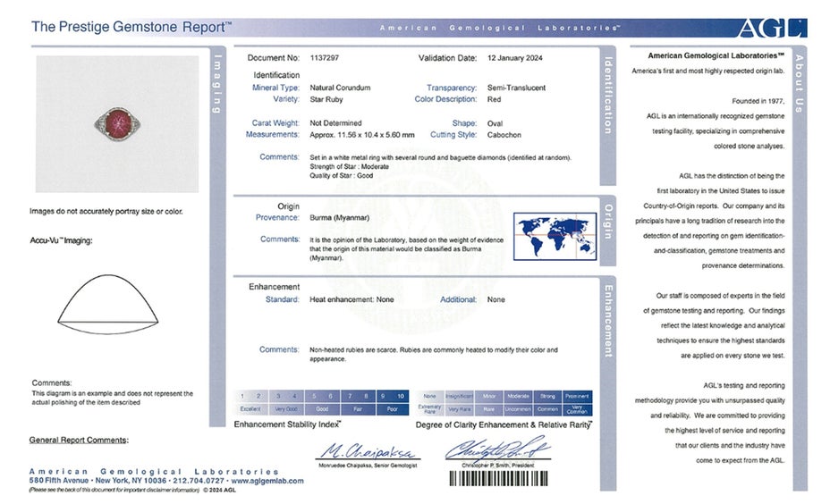Screen dimensions: 830x504
Task: Click Christopher P. Smith's signature
Action: (498, 449)
